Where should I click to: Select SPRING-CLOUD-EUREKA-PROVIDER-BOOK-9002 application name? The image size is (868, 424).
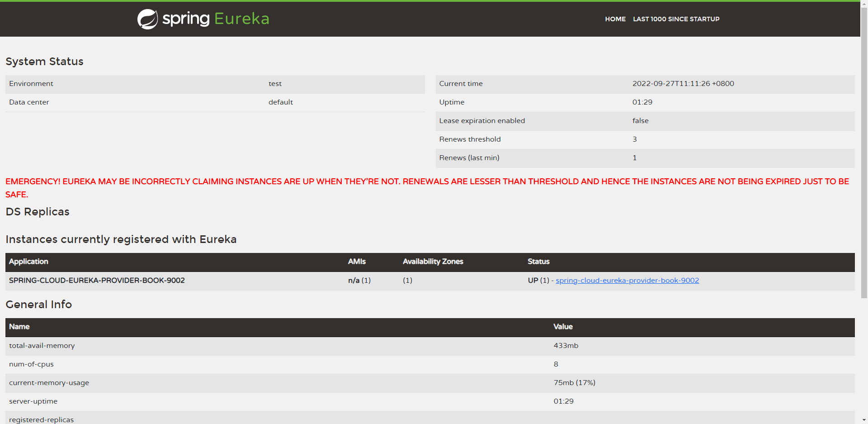[97, 281]
